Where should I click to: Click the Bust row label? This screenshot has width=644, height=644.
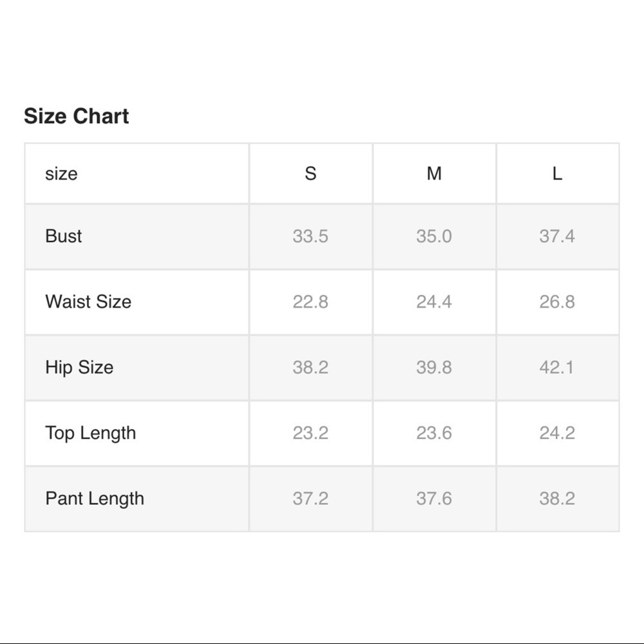pos(63,236)
